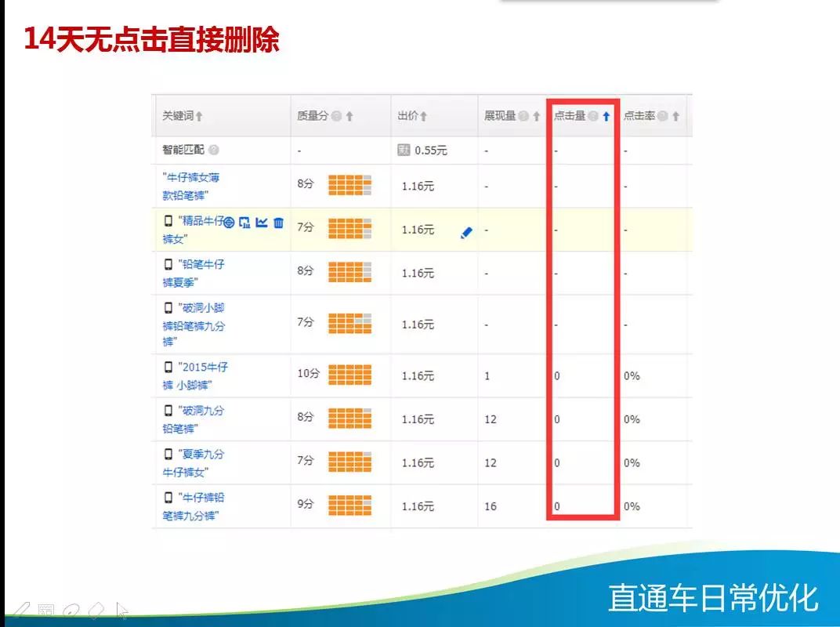Sort by 展现量 column arrow

click(x=536, y=116)
